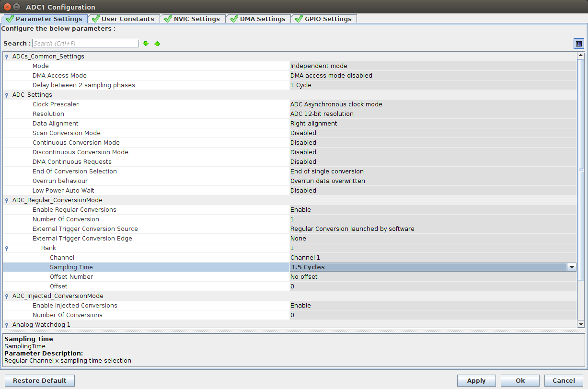Click the list view icon at top right
588x389 pixels.
click(x=578, y=43)
